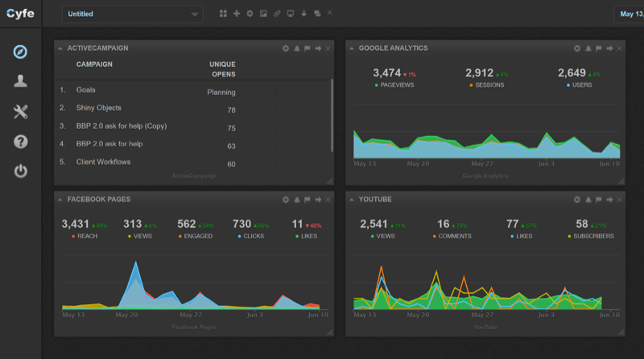Open Google Analytics widget settings gear
The width and height of the screenshot is (644, 359).
[x=577, y=48]
